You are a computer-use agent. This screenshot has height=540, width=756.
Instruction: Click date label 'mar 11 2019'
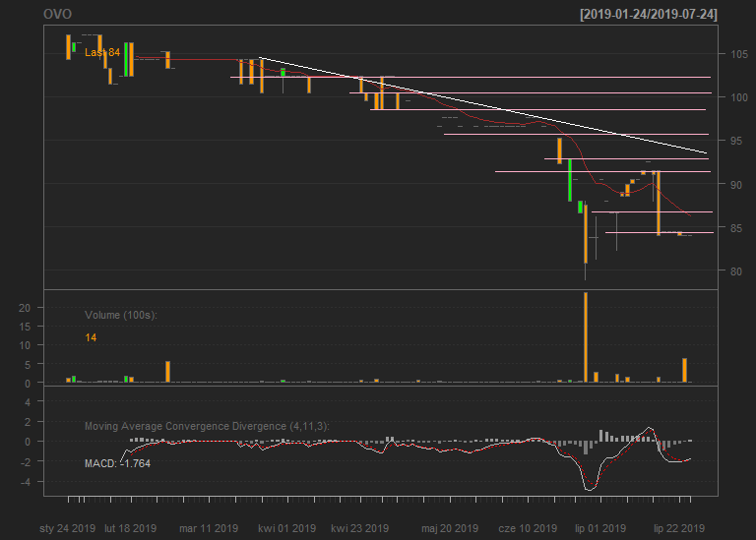click(x=209, y=528)
